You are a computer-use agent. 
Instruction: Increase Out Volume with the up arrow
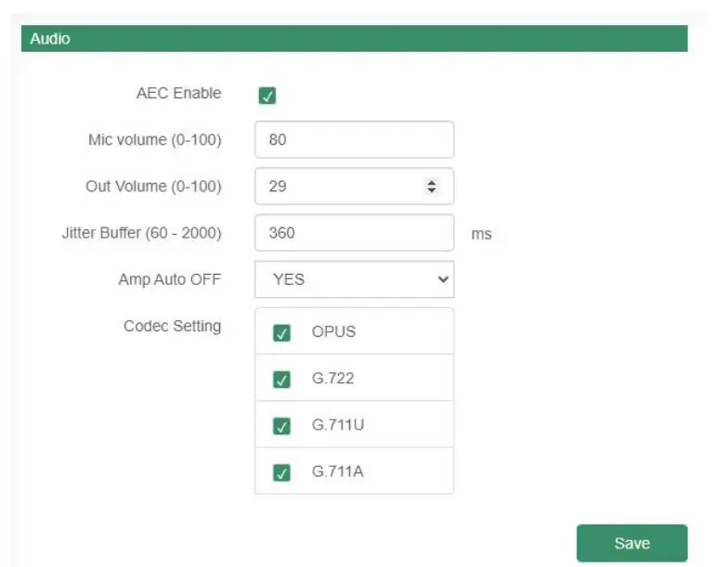click(x=431, y=182)
